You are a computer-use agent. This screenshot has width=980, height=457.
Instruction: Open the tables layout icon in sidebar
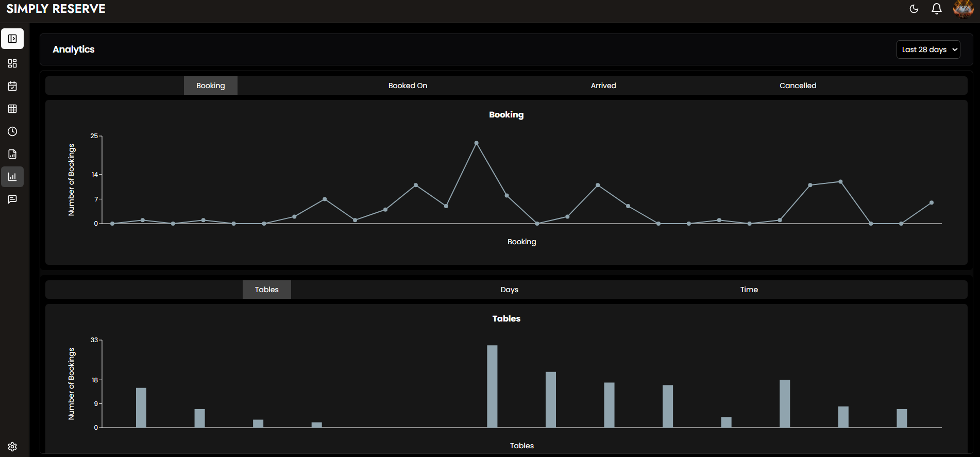[12, 109]
